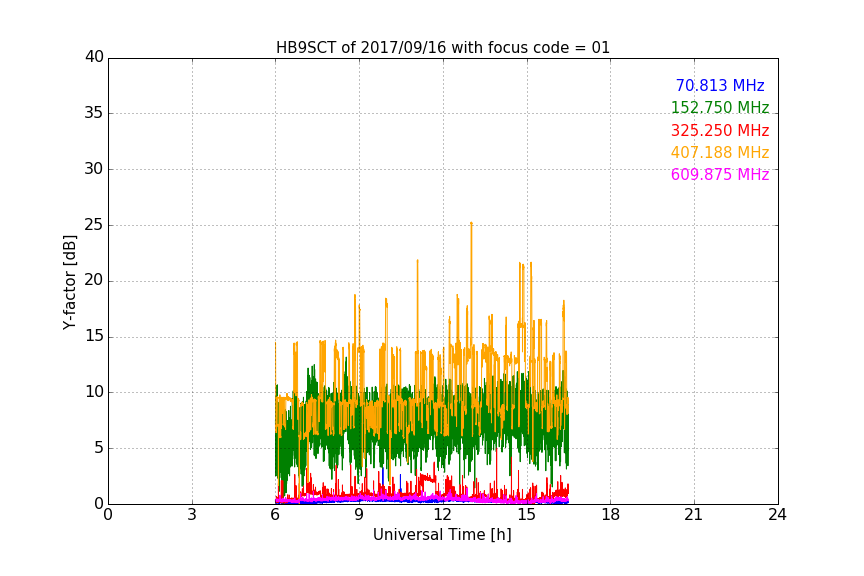Screen dimensions: 864x576
Task: Select the 609.875 MHz legend label
Action: pyautogui.click(x=720, y=174)
